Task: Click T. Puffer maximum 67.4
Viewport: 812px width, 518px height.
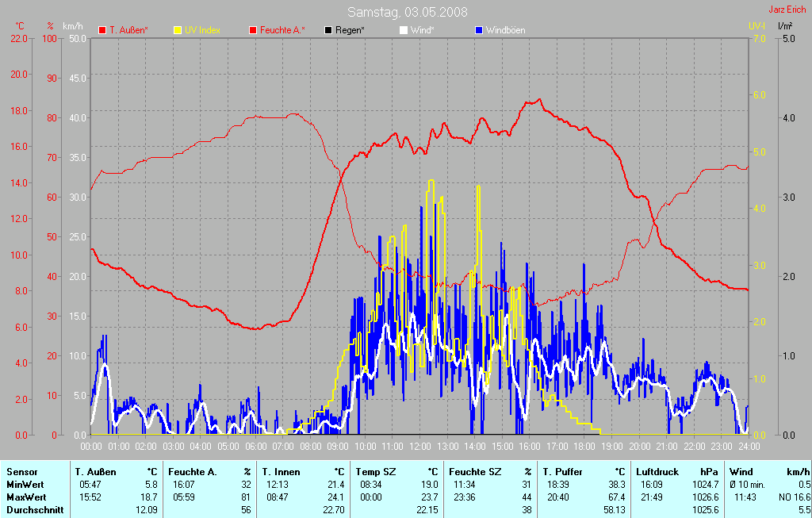Action: pos(616,497)
